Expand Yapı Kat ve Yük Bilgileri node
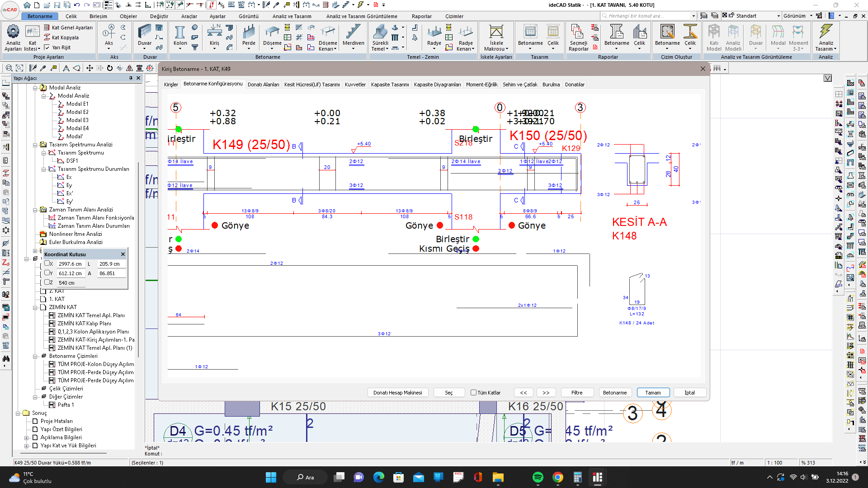 click(x=26, y=446)
